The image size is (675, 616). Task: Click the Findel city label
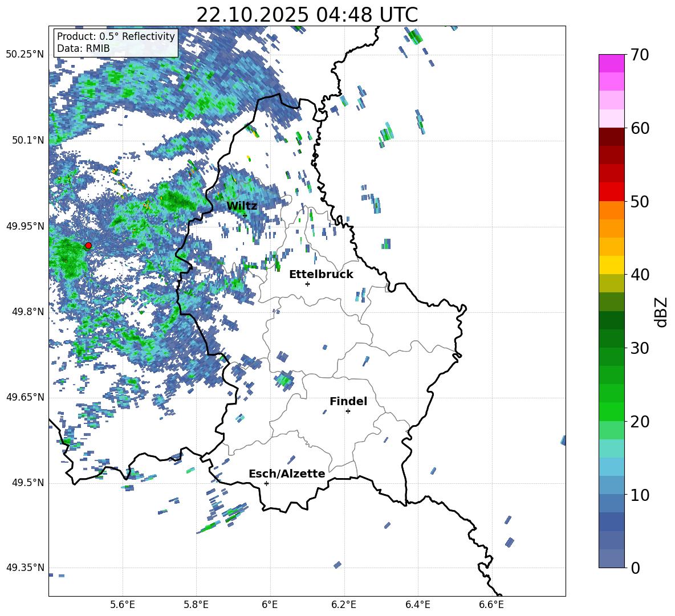tap(348, 401)
